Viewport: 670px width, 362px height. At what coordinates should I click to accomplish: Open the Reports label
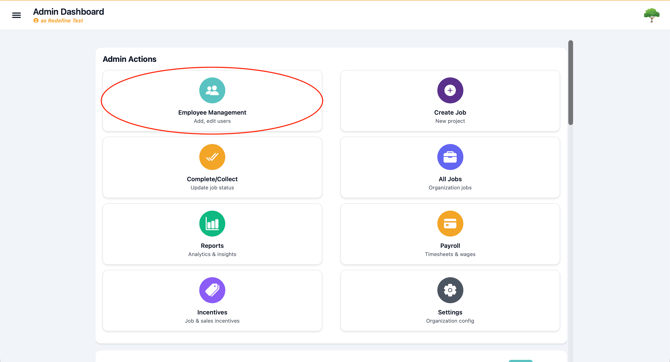(212, 246)
